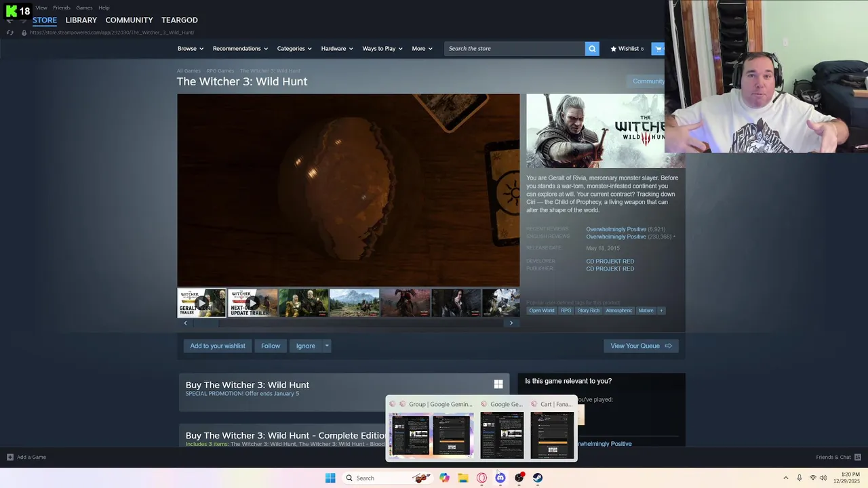Expand the Browse dropdown
The width and height of the screenshot is (868, 488).
[x=189, y=49]
